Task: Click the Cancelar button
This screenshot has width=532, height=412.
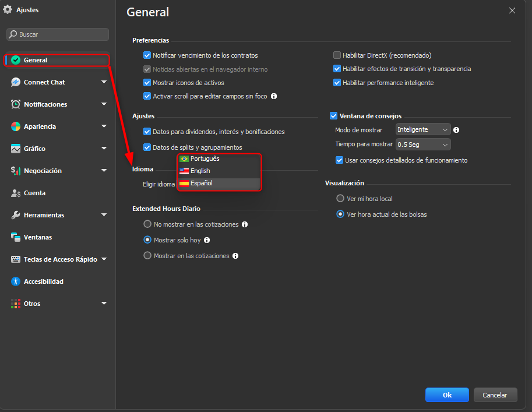Action: [495, 395]
